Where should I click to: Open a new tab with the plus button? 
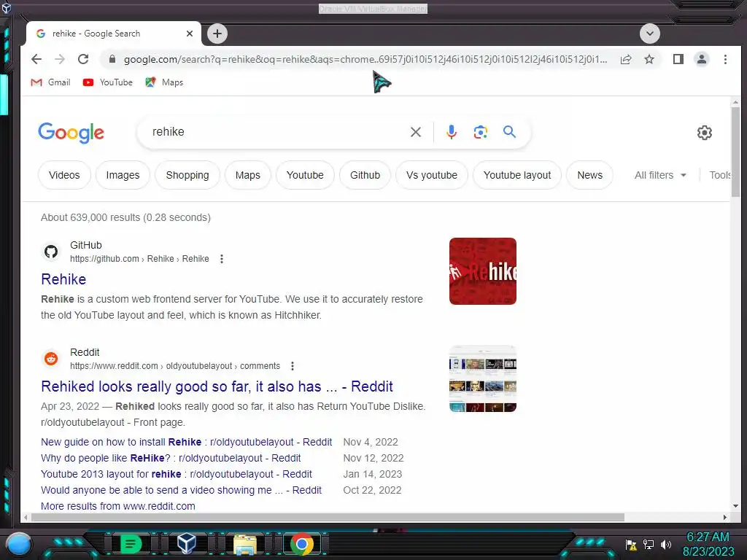coord(217,34)
